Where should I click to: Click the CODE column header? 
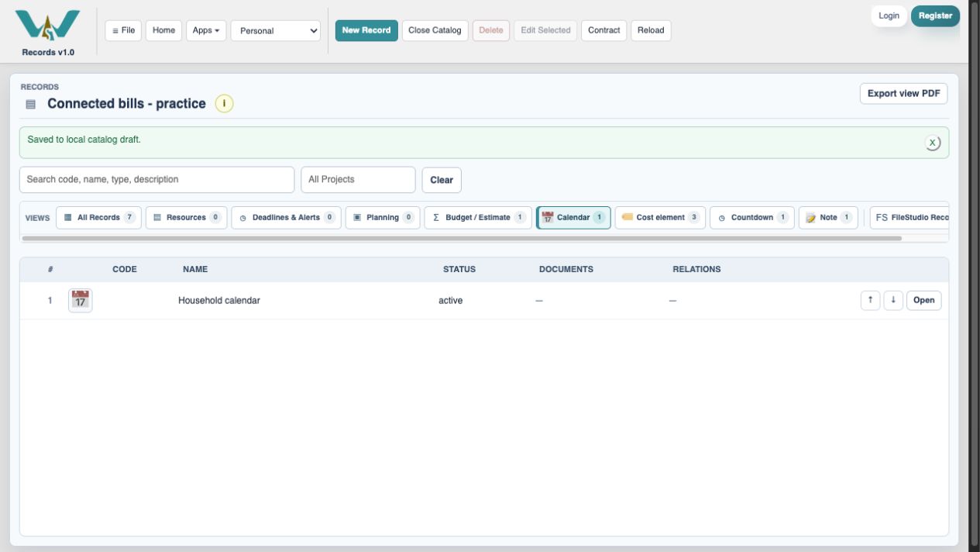point(125,270)
